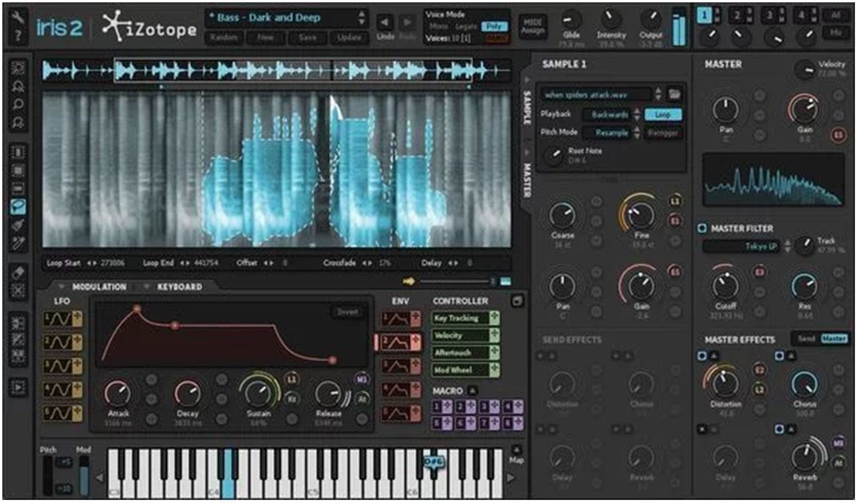
Task: Click the topmost zoom tool icon in the sidebar
Action: click(18, 69)
